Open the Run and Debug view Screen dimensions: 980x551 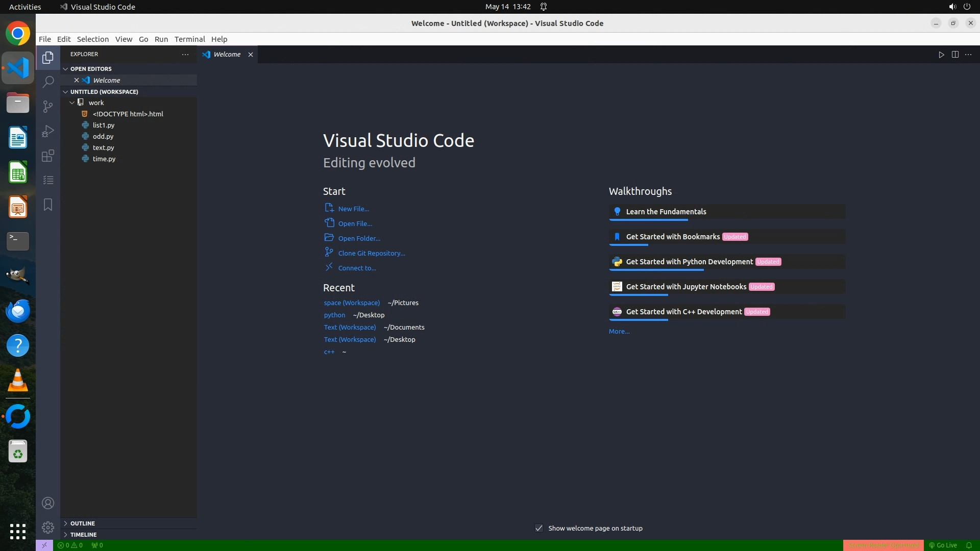[48, 131]
